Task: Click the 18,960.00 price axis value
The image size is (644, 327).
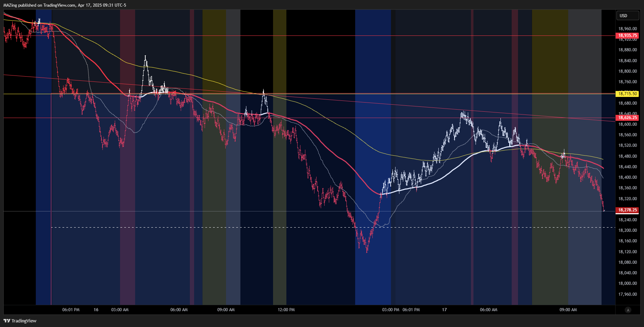Action: click(x=628, y=29)
